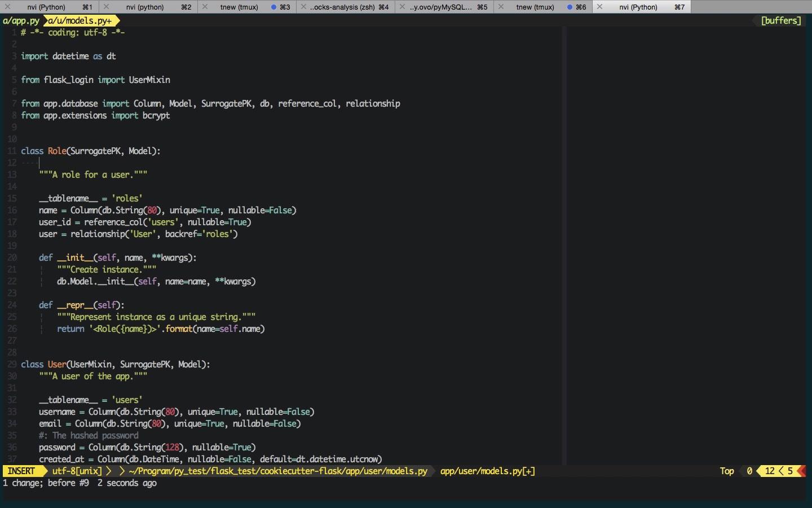The width and height of the screenshot is (812, 508).
Task: Click the blue activity dot on ⌘3 tab
Action: (x=274, y=7)
